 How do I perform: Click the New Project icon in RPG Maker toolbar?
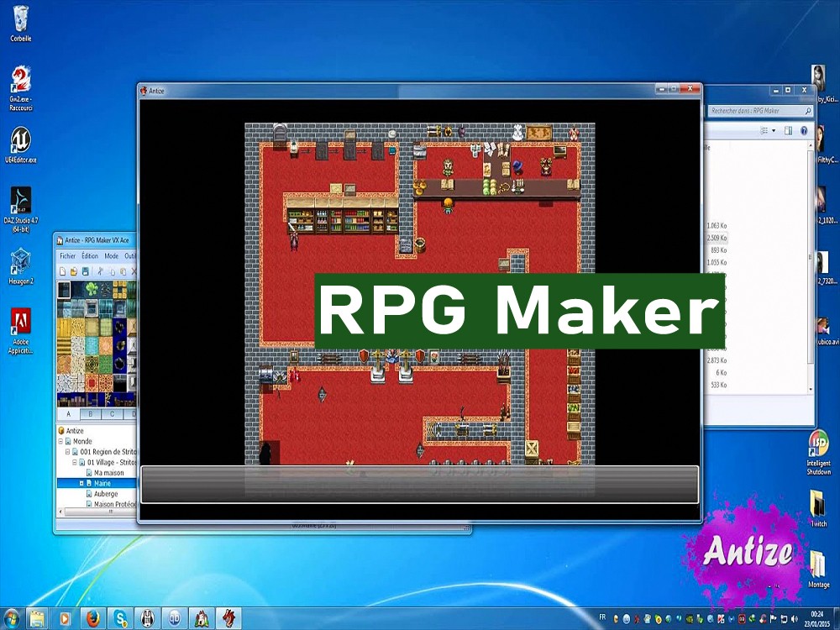tap(63, 271)
